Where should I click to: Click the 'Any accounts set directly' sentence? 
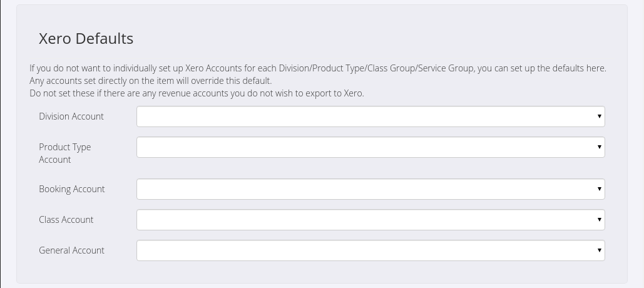[150, 81]
